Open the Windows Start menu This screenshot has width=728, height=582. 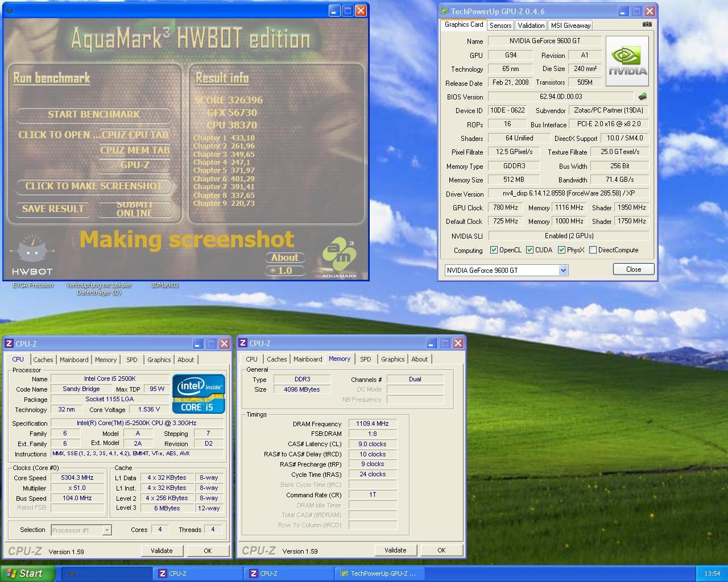tap(28, 573)
